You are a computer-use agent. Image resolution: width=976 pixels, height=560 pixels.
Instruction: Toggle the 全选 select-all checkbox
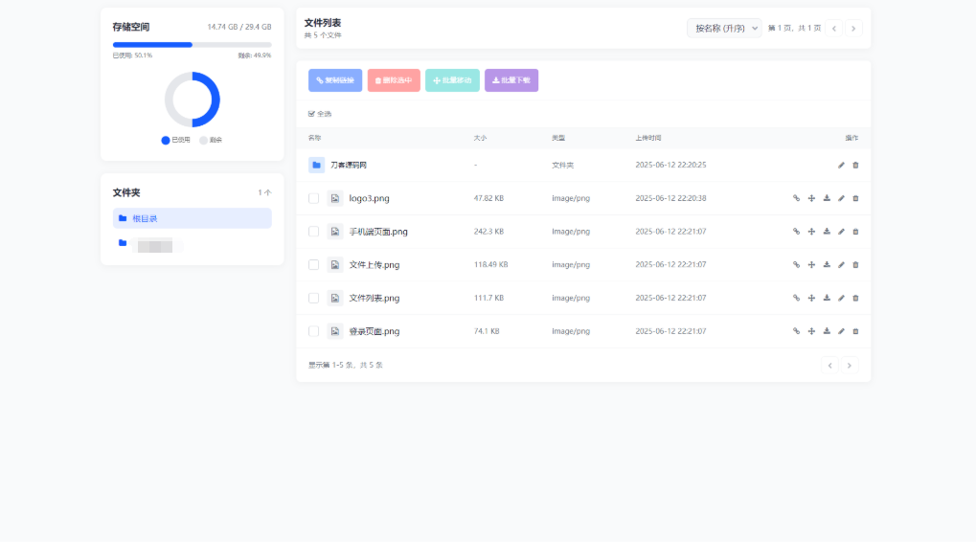[311, 114]
